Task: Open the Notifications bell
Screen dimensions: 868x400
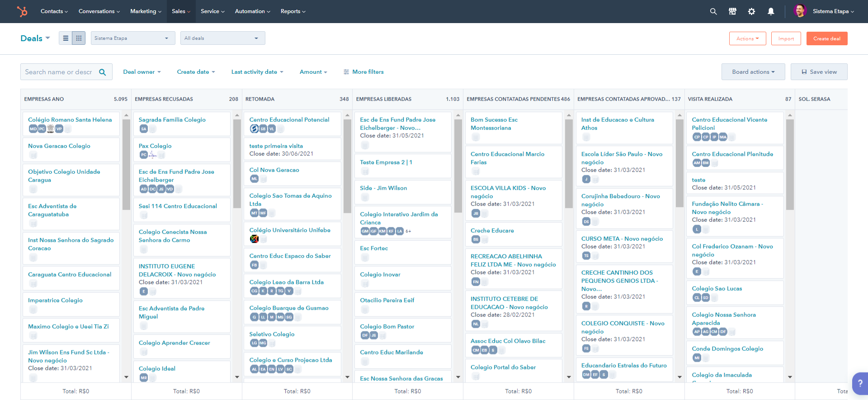Action: coord(771,11)
